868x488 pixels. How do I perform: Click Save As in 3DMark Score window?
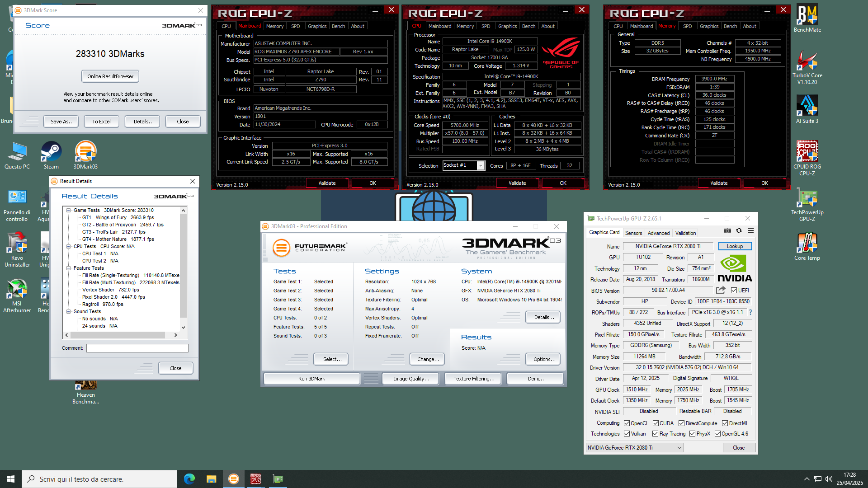[61, 122]
